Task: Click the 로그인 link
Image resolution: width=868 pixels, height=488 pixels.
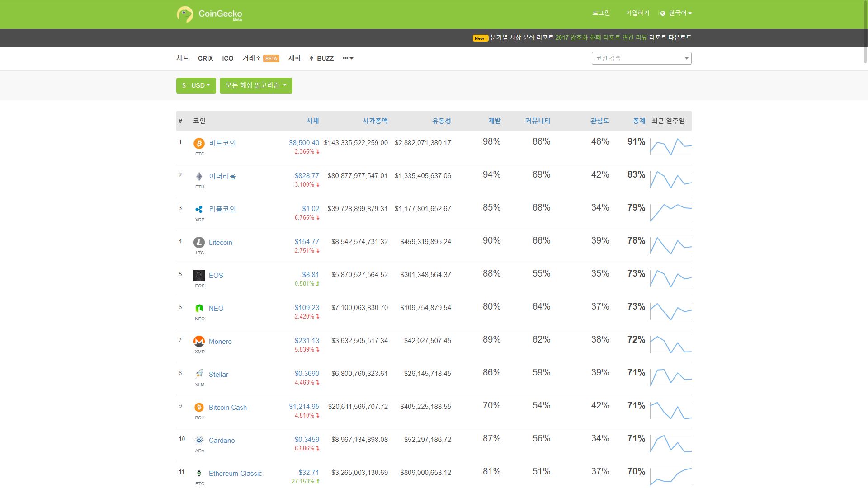Action: (x=600, y=13)
